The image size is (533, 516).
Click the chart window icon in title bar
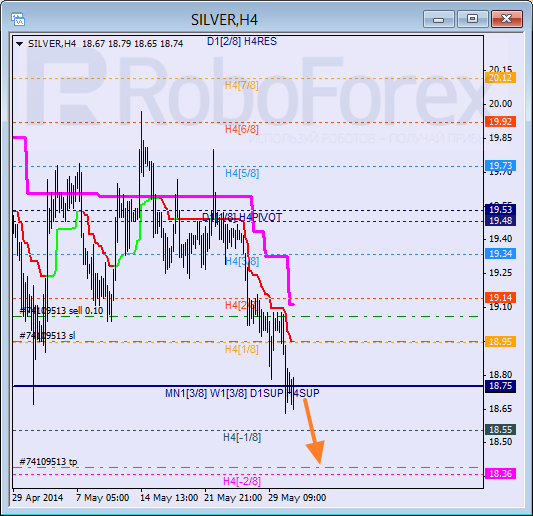[x=18, y=19]
